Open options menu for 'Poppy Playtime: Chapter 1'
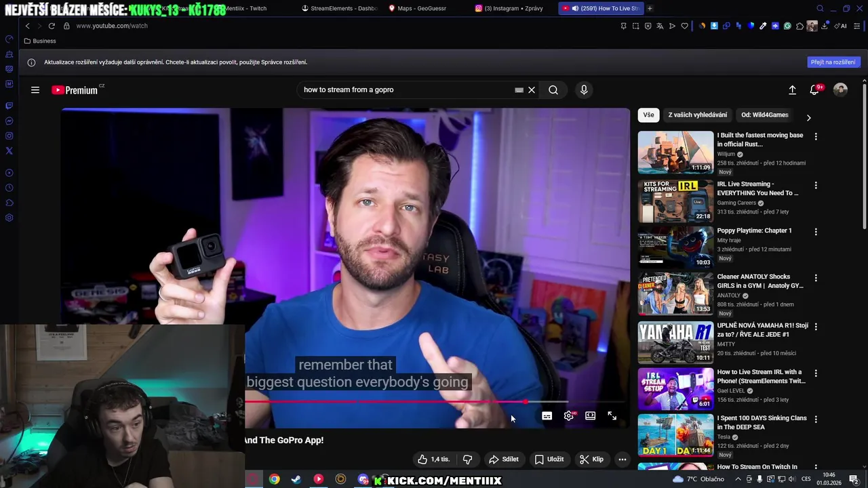The width and height of the screenshot is (868, 488). pos(816,232)
